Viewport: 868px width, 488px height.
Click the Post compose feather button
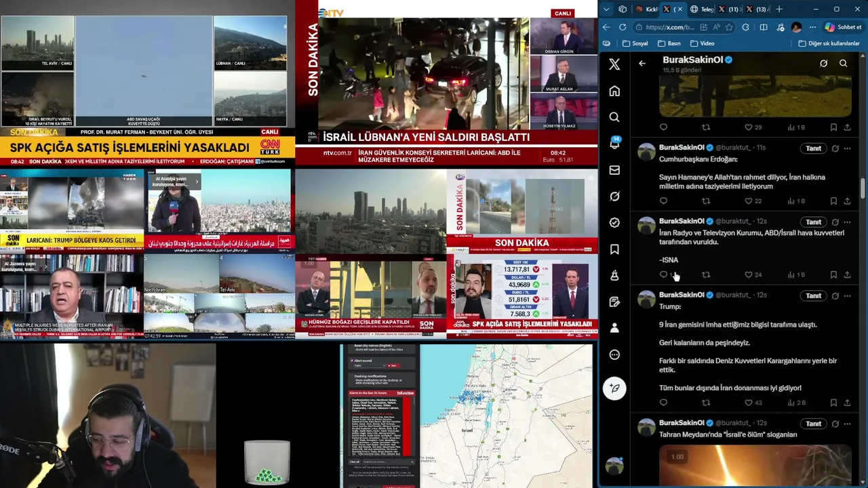tap(614, 388)
